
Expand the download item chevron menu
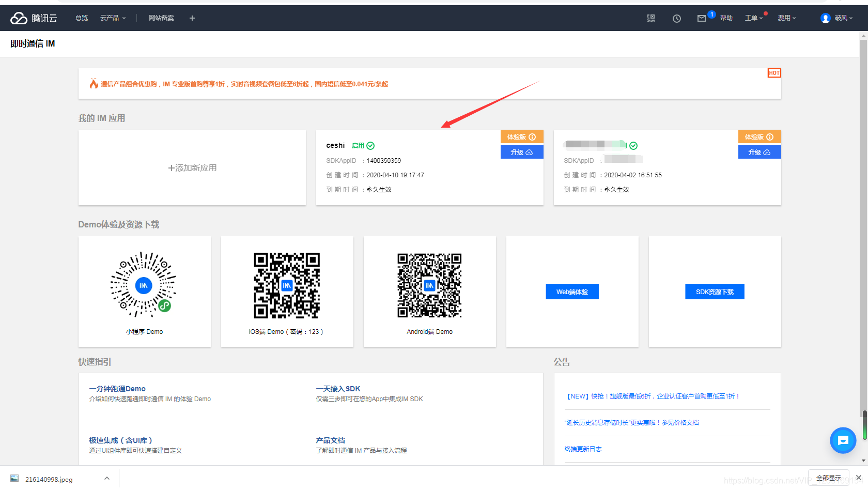tap(107, 478)
